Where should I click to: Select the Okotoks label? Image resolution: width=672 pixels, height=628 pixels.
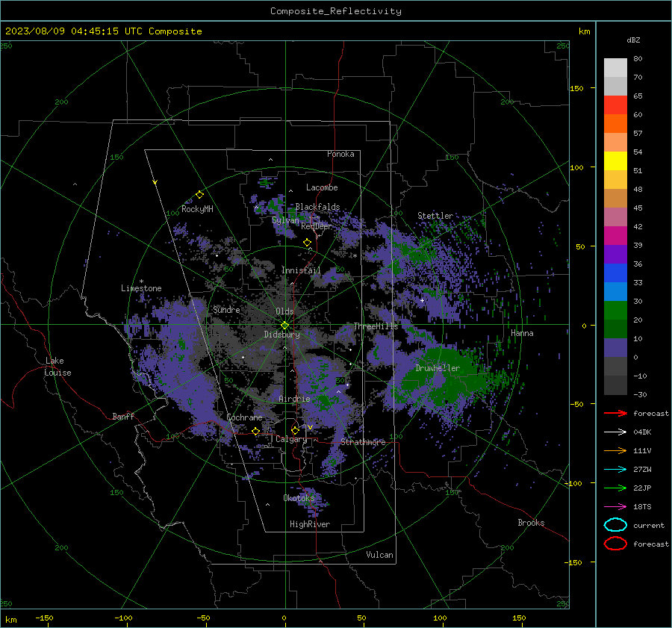point(299,497)
